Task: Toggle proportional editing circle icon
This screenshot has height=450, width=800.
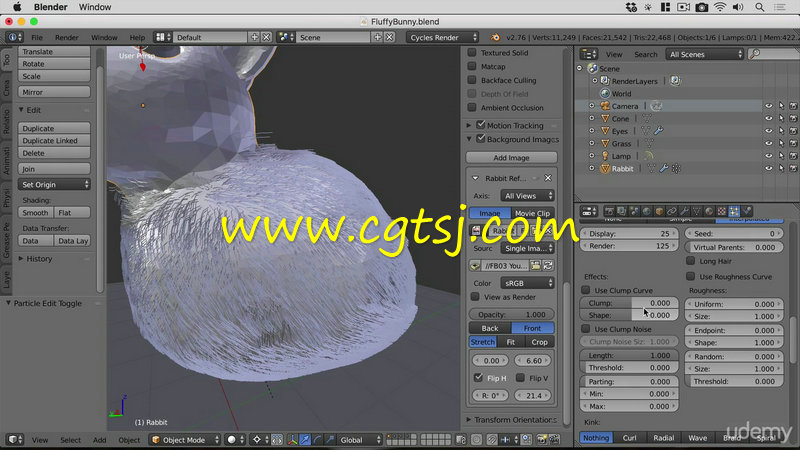Action: [x=475, y=440]
